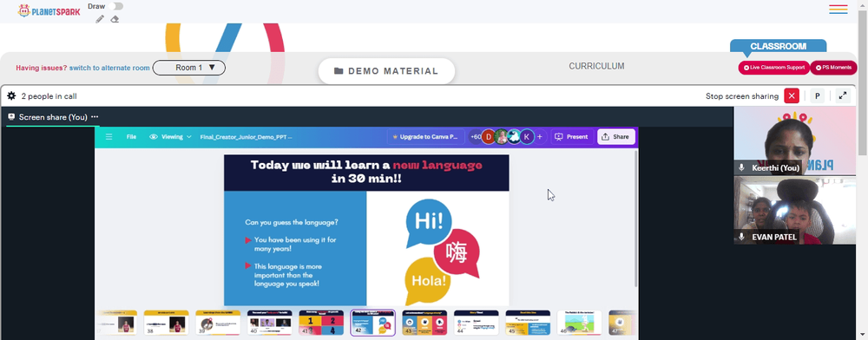Select the current slide 42 thumbnail
This screenshot has height=340, width=868.
click(373, 323)
